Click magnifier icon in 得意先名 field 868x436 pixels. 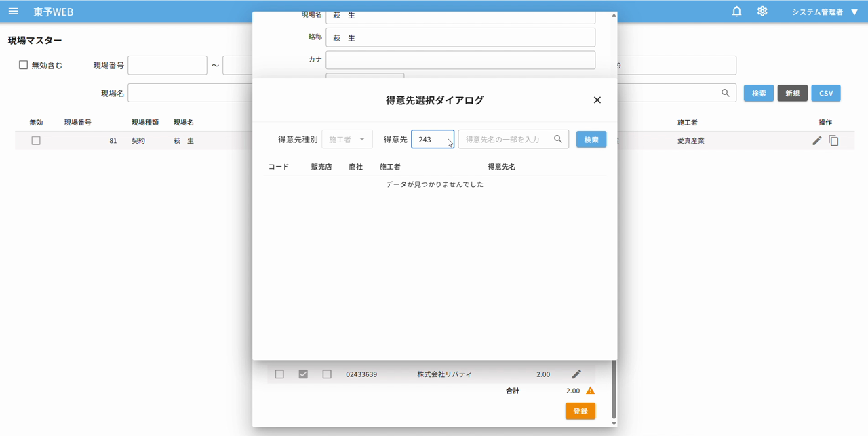(x=558, y=139)
